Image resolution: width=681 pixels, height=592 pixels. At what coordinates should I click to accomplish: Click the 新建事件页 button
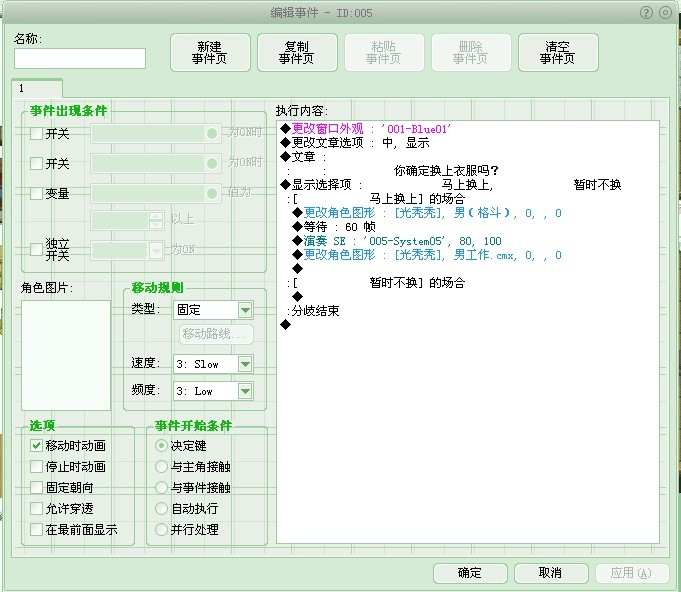(210, 53)
